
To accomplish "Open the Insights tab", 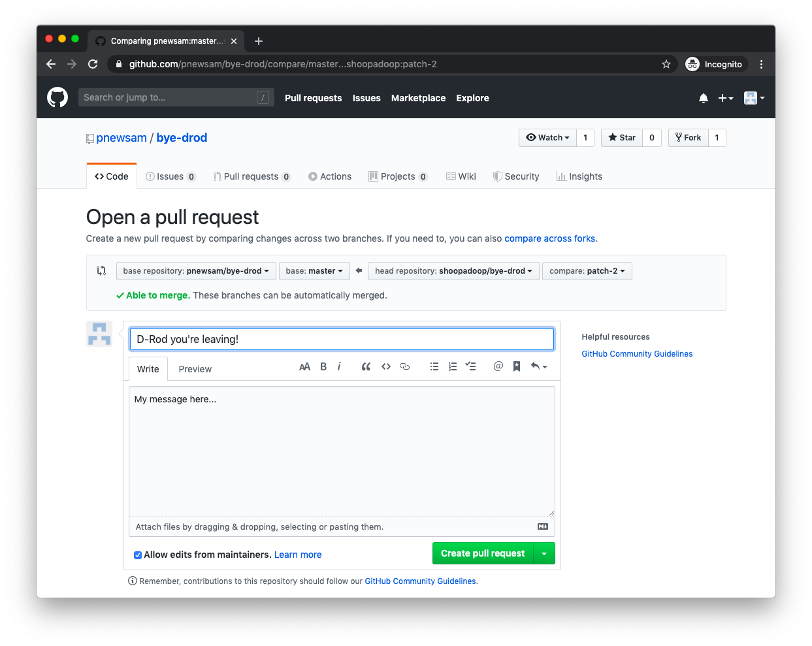I will 579,176.
